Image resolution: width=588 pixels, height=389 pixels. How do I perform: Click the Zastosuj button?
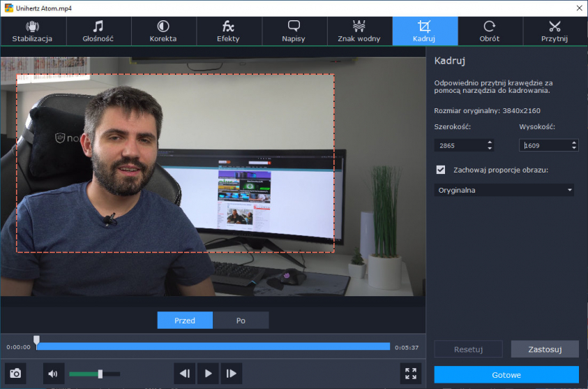(x=545, y=349)
